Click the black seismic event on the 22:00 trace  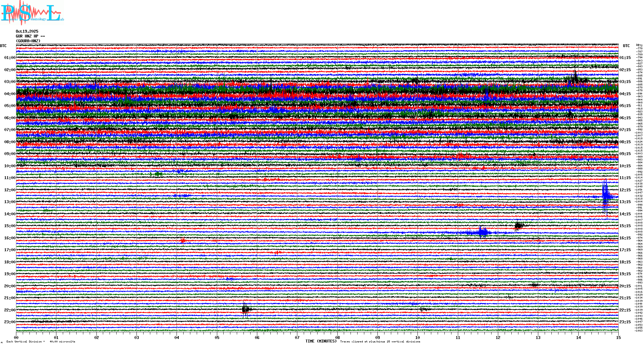pyautogui.click(x=246, y=309)
